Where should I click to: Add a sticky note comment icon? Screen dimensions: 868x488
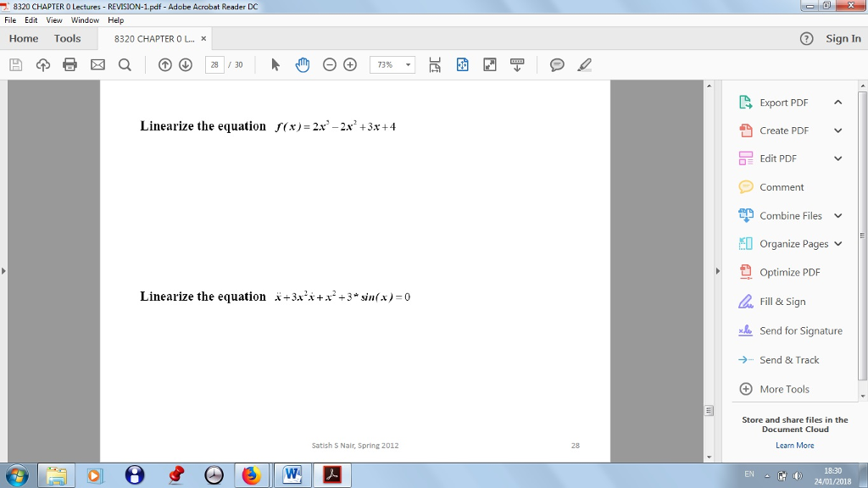click(x=557, y=64)
